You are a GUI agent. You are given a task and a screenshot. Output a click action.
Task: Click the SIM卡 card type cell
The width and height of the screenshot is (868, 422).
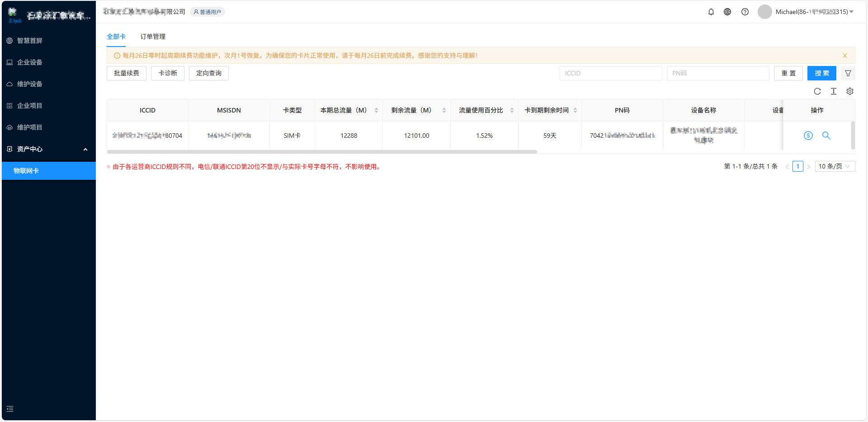tap(292, 136)
